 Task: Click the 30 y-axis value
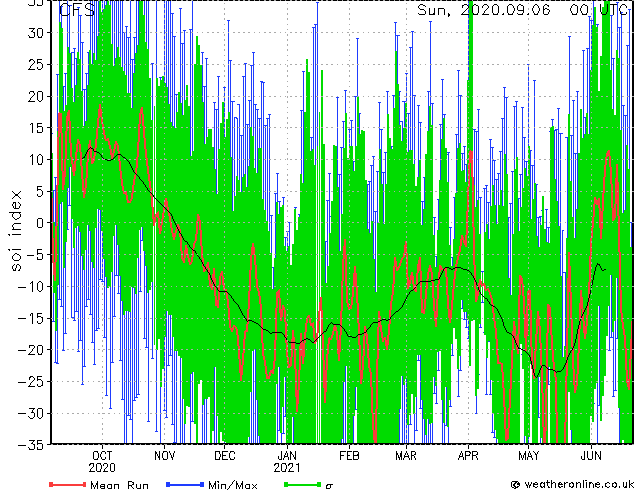click(x=36, y=33)
